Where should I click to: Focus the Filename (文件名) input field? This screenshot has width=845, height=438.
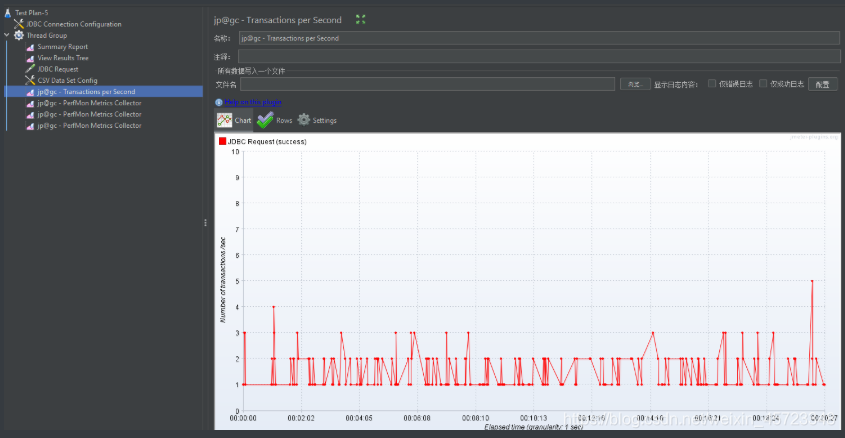(427, 84)
